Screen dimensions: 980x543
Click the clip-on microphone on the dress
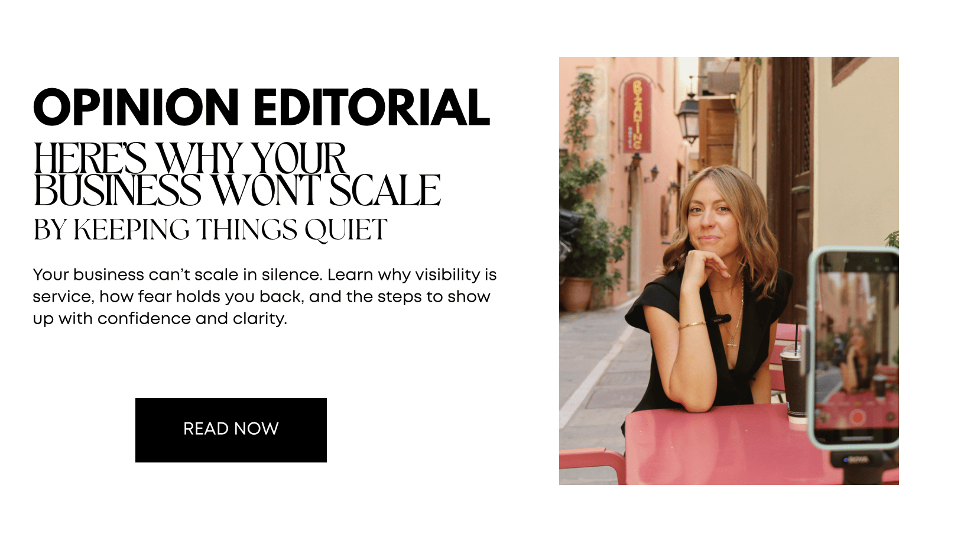(722, 319)
